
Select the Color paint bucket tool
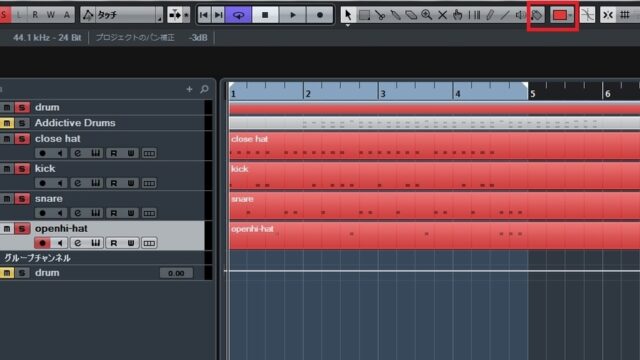[x=536, y=15]
